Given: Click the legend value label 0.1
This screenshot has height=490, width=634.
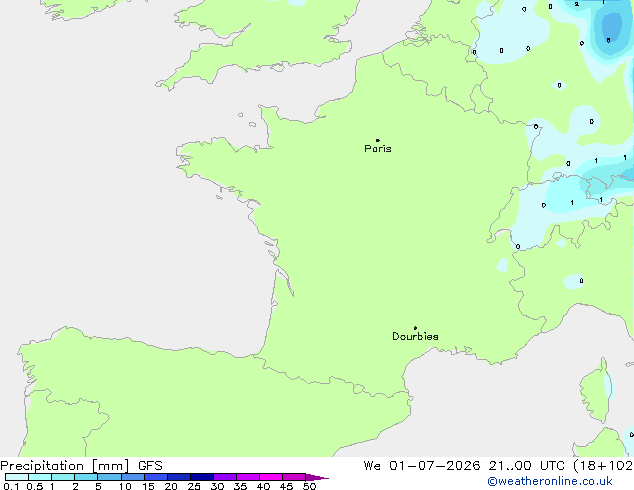Looking at the screenshot, I should pos(11,486).
